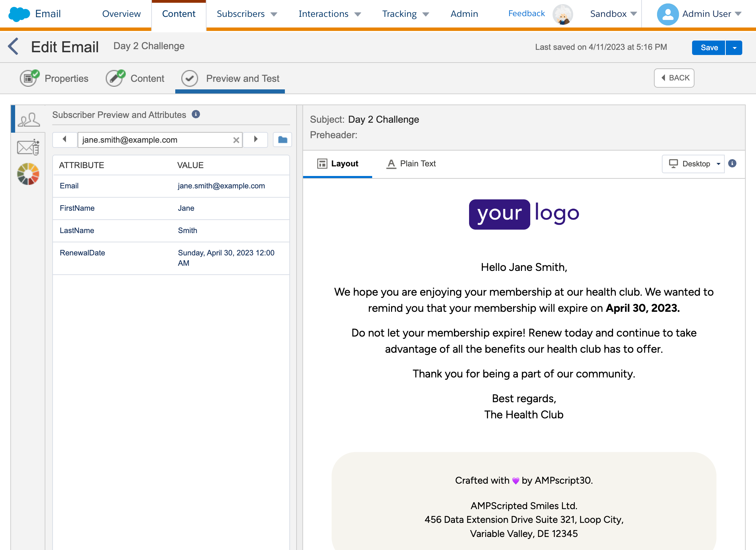Click info icon next to Subscriber Preview and Attributes
The height and width of the screenshot is (550, 756).
196,114
